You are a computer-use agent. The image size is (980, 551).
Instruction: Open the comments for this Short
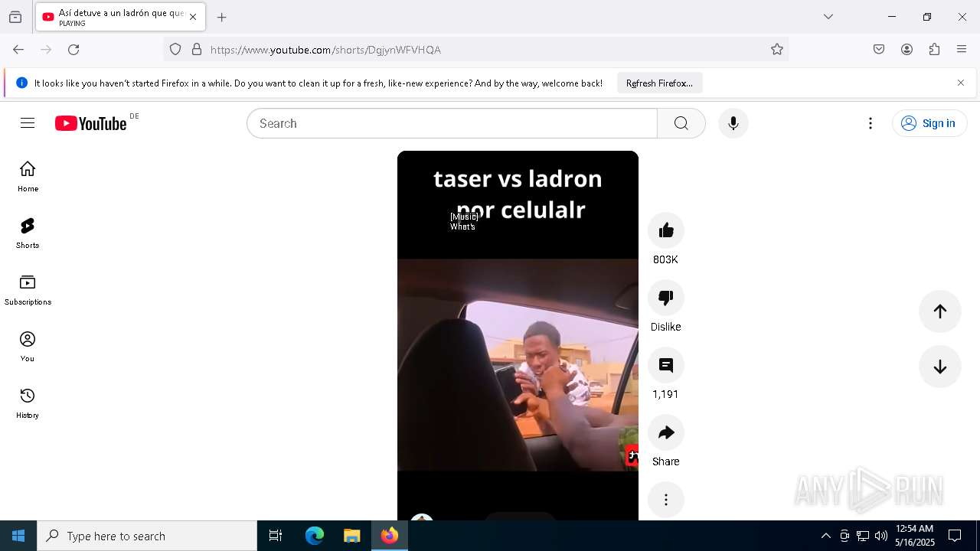666,365
